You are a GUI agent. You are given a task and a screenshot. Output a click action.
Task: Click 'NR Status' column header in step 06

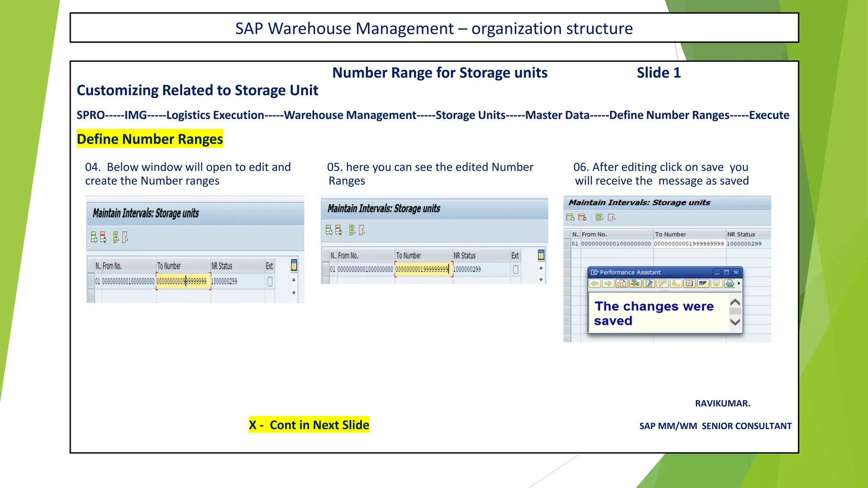[x=748, y=234]
